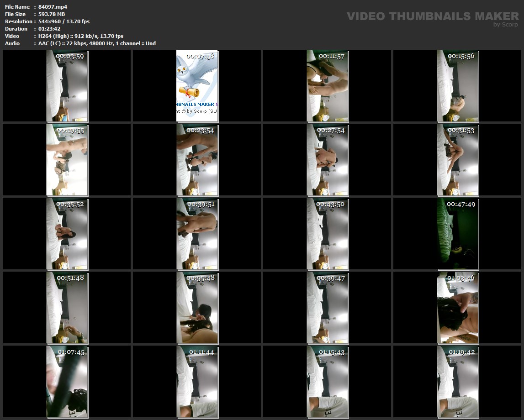The image size is (524, 420).
Task: Click the File Size value 593.78 MB
Action: point(52,14)
